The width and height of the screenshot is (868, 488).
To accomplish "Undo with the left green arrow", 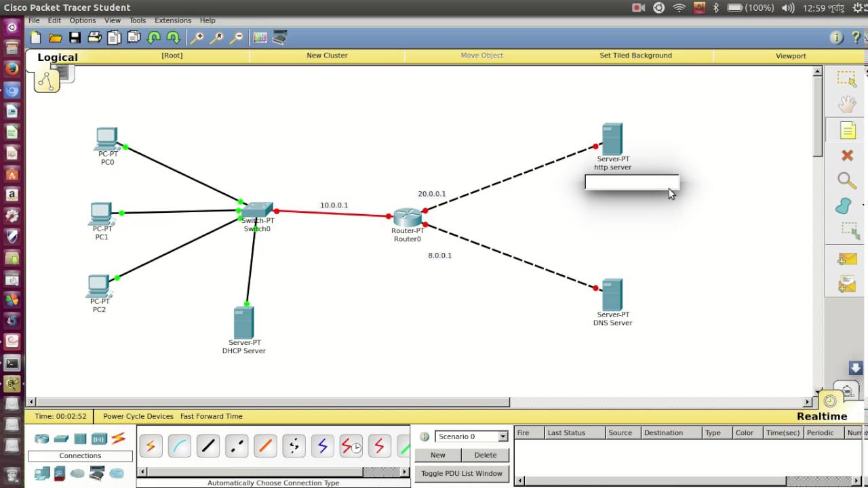I will click(x=154, y=38).
